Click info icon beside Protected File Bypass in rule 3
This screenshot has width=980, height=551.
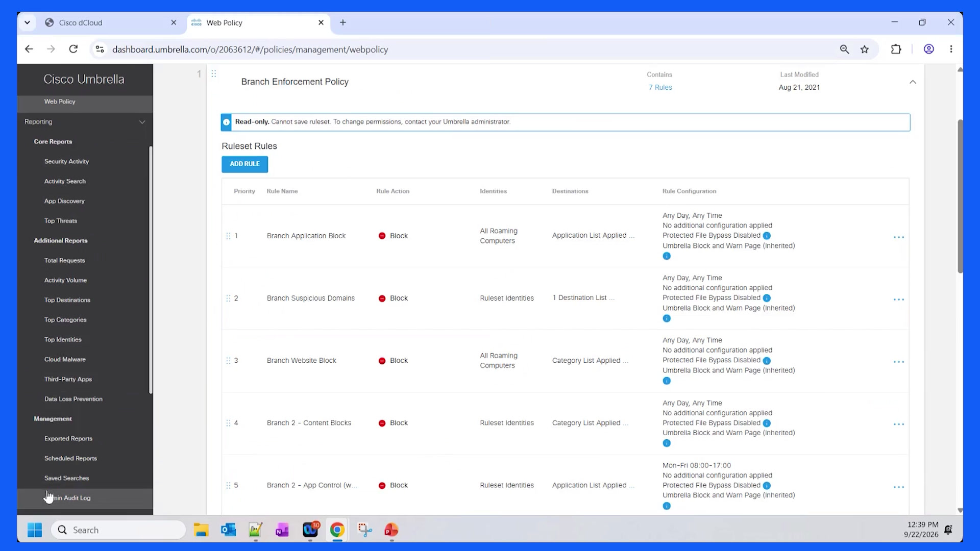[x=767, y=361]
